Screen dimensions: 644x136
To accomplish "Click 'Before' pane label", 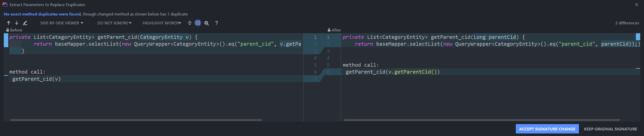I will click(16, 30).
